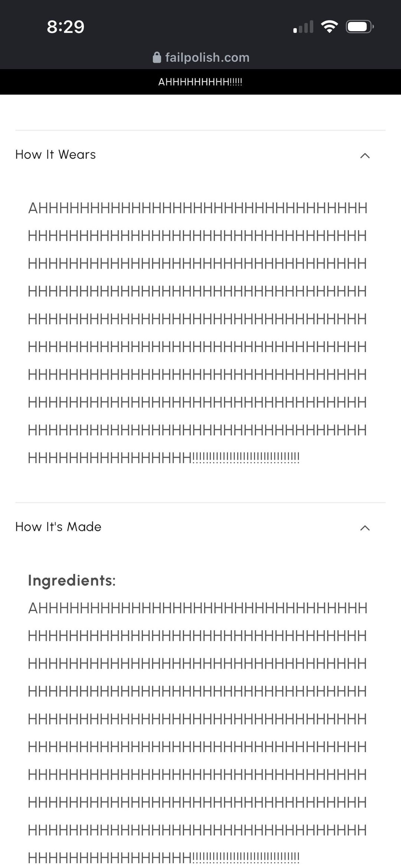
Task: Tap the How It's Made section title
Action: pyautogui.click(x=58, y=527)
